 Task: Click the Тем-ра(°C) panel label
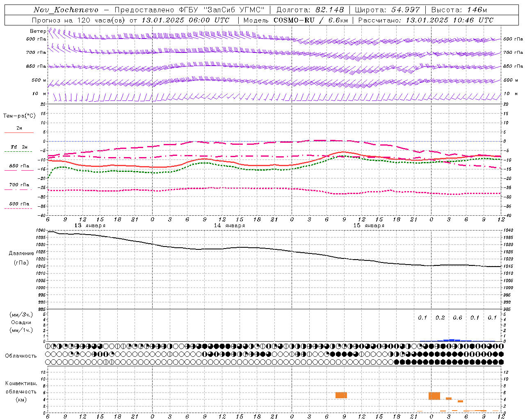19,116
